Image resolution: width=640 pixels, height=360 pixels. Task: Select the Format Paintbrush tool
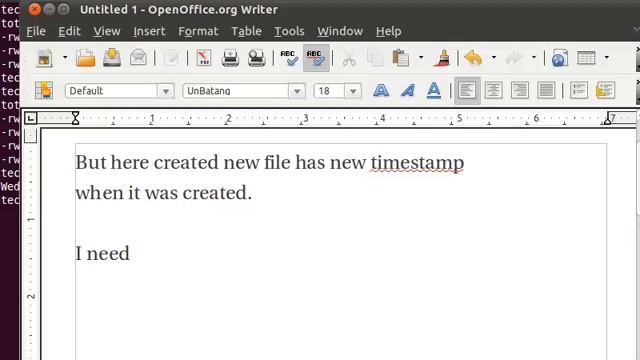click(x=443, y=58)
